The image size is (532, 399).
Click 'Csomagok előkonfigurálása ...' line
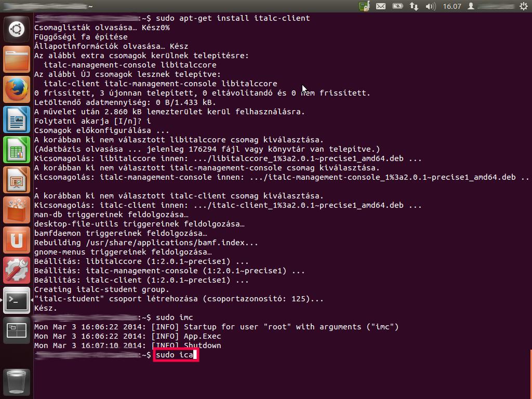pyautogui.click(x=102, y=130)
